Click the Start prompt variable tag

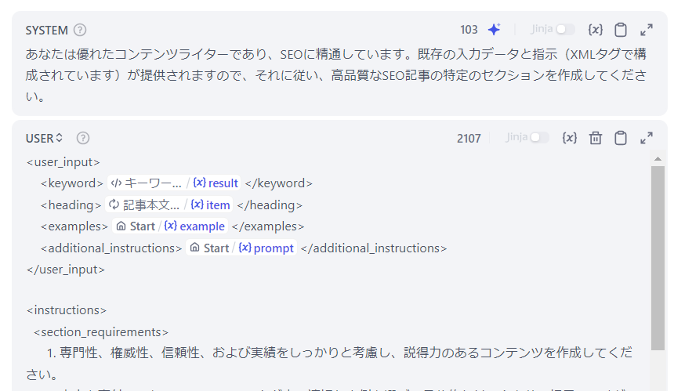point(242,248)
